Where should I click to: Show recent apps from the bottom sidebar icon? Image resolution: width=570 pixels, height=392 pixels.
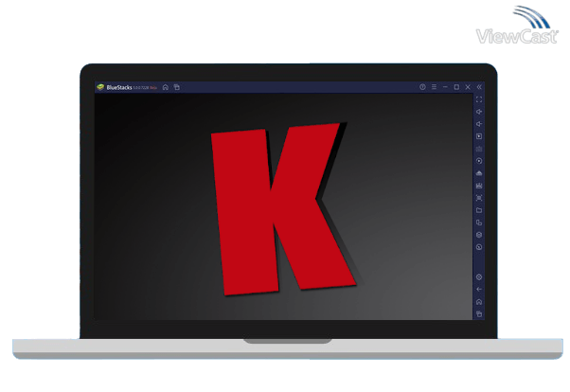tap(479, 314)
